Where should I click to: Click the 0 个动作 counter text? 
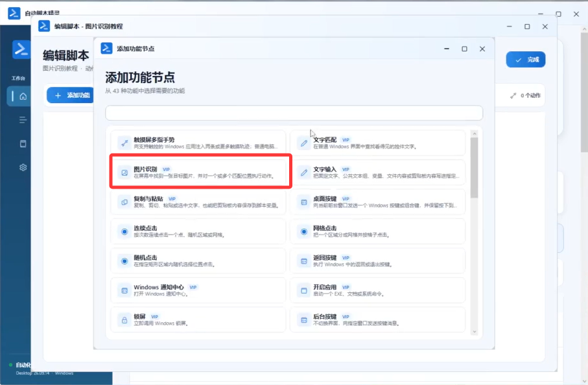point(530,95)
